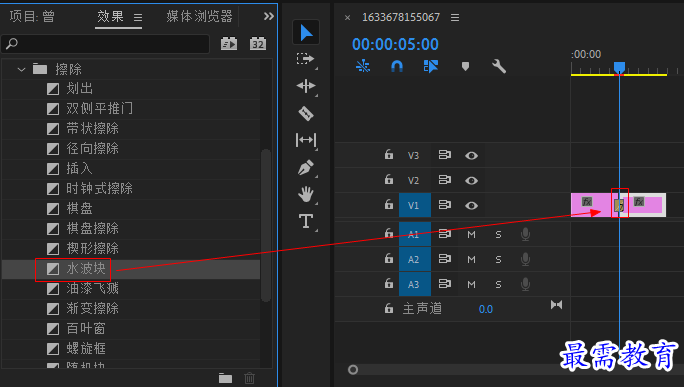Select the 时钟式擦除 transition effect
684x387 pixels.
click(x=99, y=188)
